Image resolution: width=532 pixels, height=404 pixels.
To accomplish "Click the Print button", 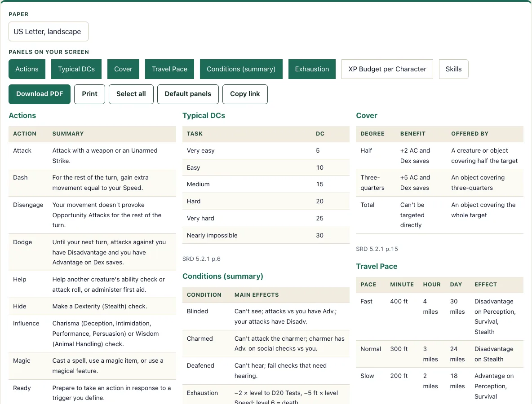I will click(89, 94).
